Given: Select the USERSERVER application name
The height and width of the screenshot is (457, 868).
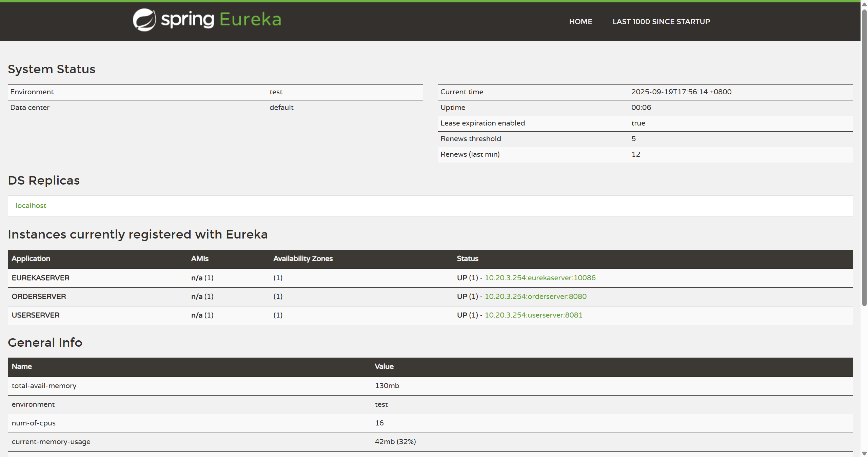Looking at the screenshot, I should coord(36,315).
